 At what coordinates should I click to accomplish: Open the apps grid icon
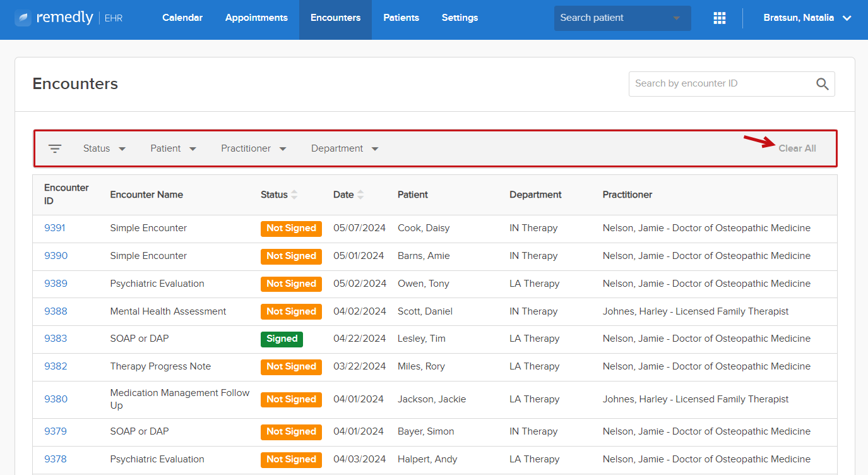[720, 18]
